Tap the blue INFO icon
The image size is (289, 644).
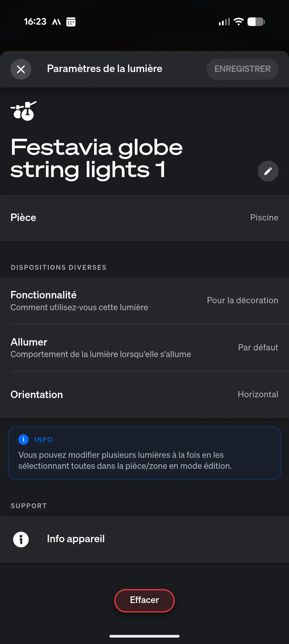(x=24, y=440)
